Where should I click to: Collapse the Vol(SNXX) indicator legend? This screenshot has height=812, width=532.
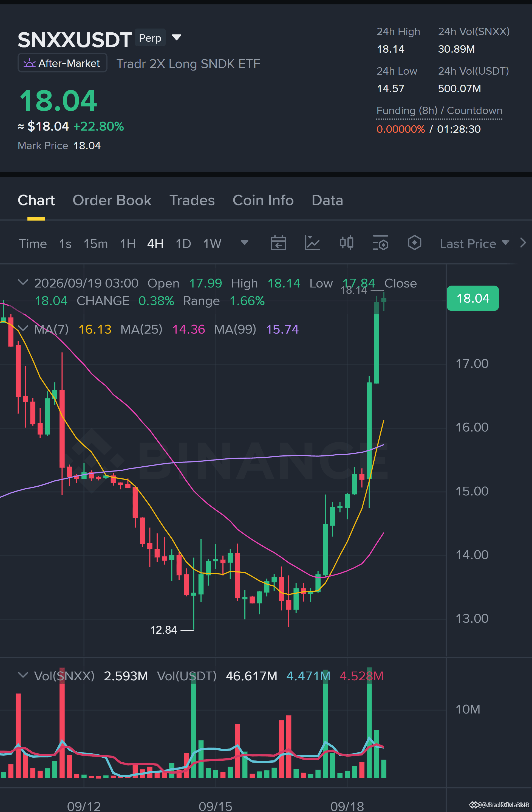coord(23,675)
